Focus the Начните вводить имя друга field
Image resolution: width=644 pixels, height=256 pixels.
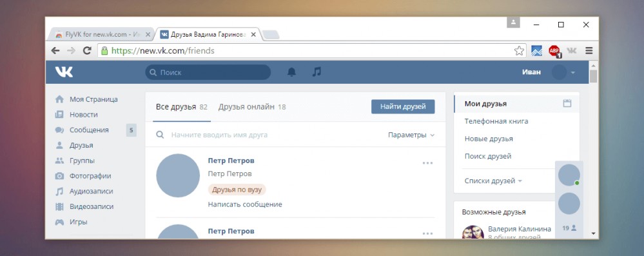219,135
